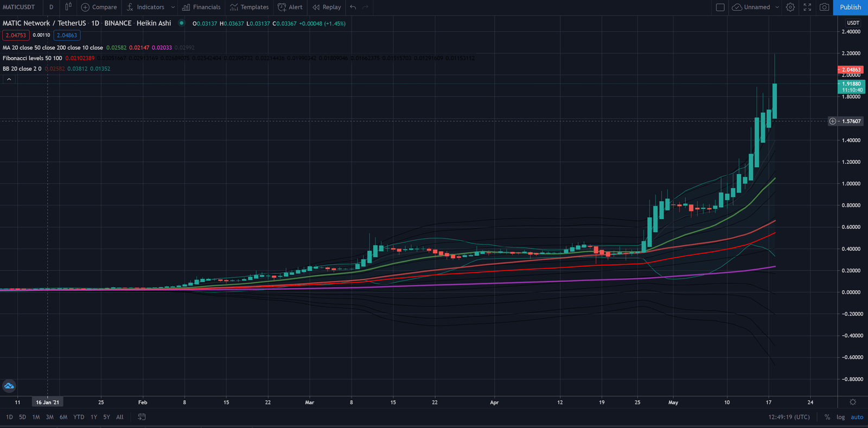
Task: Expand the Indicators favorites dropdown arrow
Action: click(173, 7)
